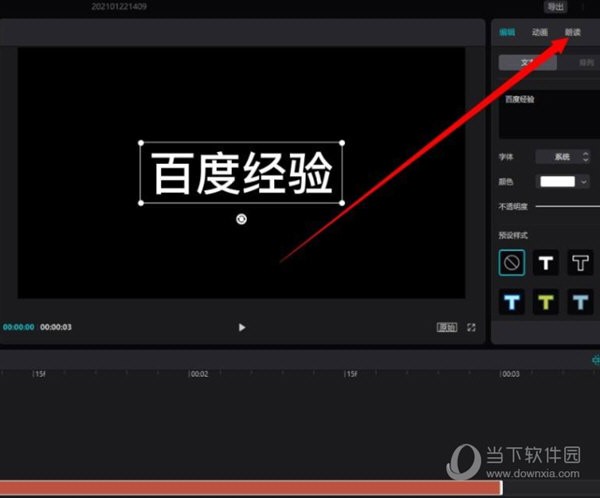Viewport: 600px width, 498px height.
Task: Open the 原始 aspect ratio option
Action: (447, 327)
